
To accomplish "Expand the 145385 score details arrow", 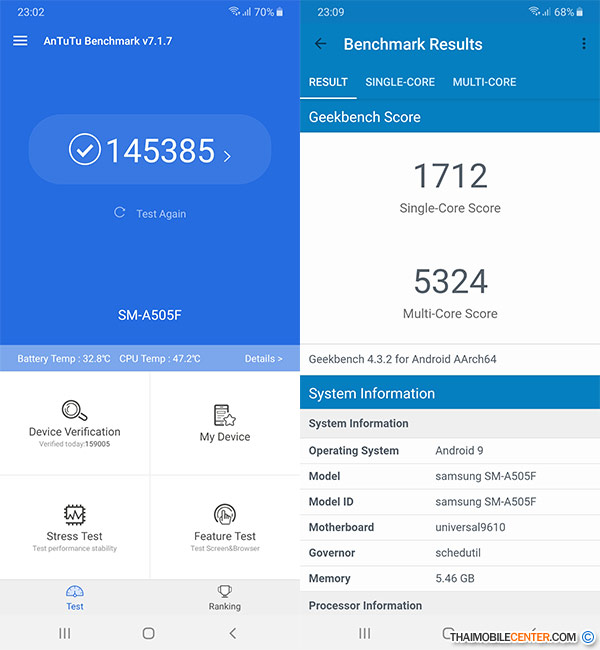I will [x=227, y=155].
